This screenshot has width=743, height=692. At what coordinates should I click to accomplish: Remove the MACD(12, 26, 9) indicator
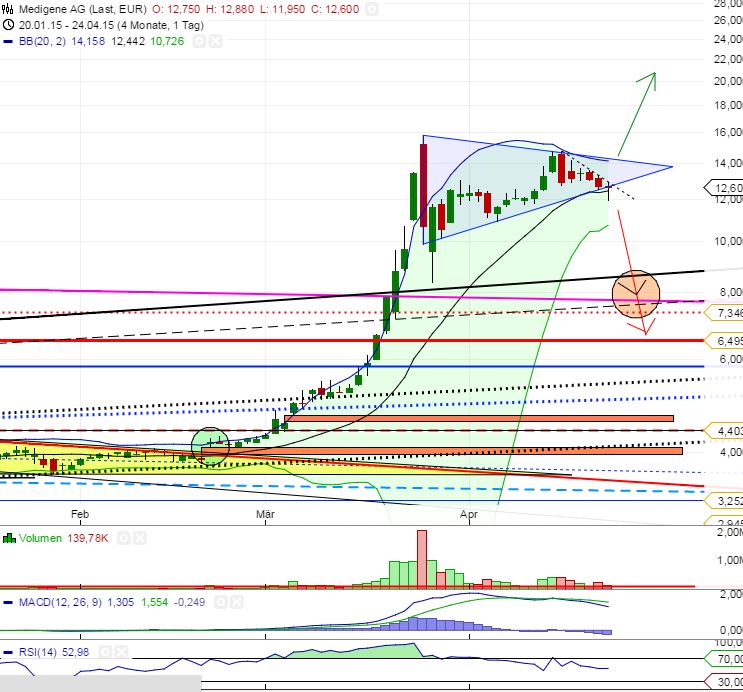pos(236,602)
